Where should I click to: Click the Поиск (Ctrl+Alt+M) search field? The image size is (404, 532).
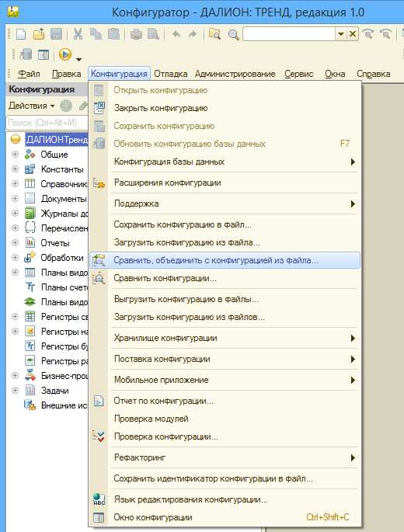47,123
